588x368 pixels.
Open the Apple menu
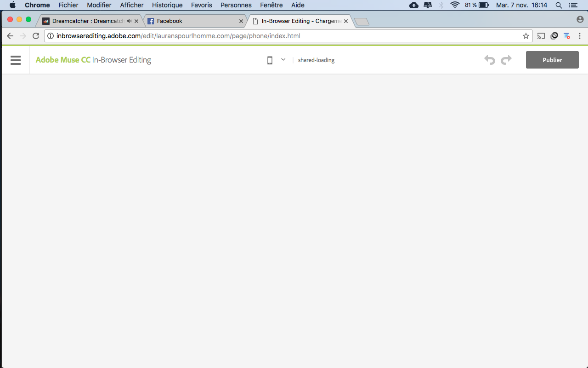pyautogui.click(x=12, y=5)
